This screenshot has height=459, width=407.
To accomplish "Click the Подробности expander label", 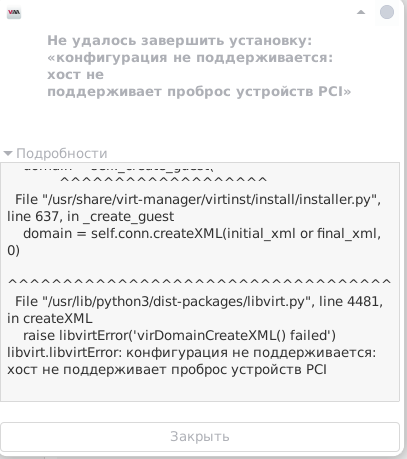I will coord(62,154).
